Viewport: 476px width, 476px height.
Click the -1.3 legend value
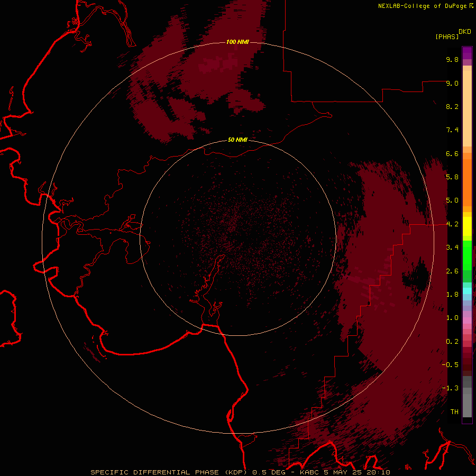click(x=450, y=388)
